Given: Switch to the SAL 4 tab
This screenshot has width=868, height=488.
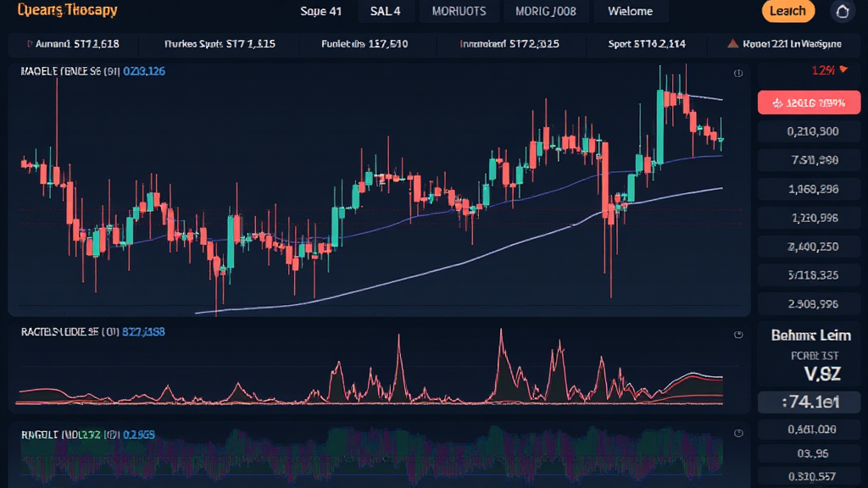Looking at the screenshot, I should pos(386,11).
